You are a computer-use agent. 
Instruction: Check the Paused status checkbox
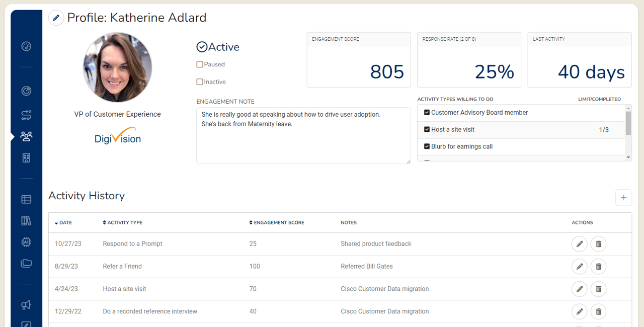click(x=200, y=64)
